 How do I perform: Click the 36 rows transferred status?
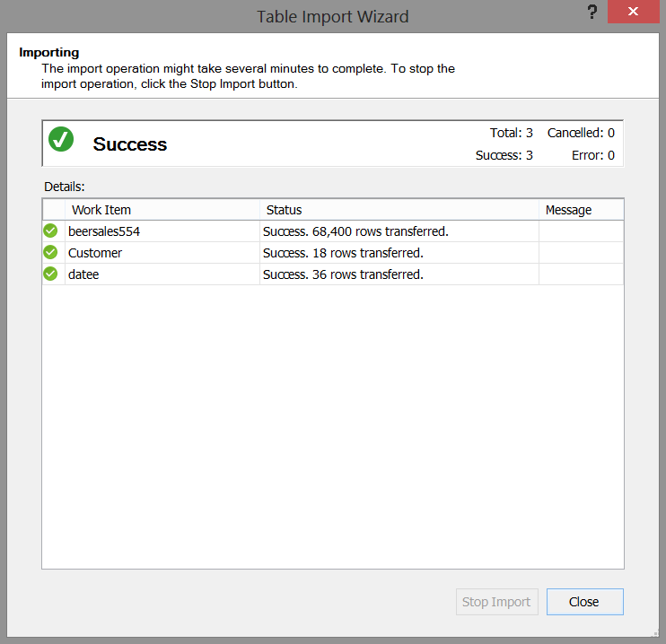tap(343, 274)
